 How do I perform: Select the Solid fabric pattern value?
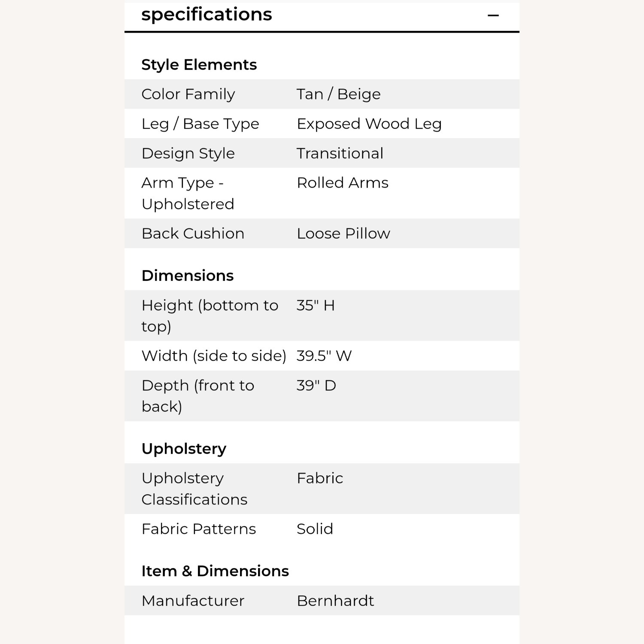(x=315, y=529)
